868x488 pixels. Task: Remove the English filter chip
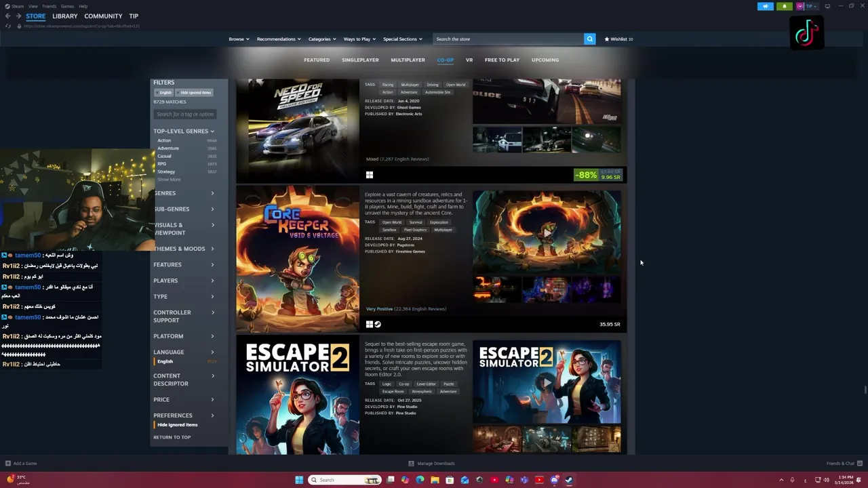pyautogui.click(x=163, y=92)
